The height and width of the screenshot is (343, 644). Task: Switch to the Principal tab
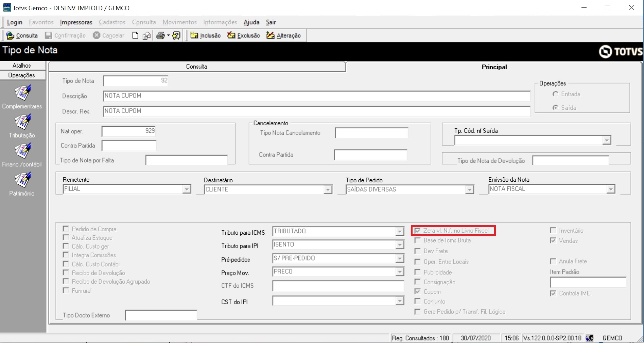(x=494, y=67)
